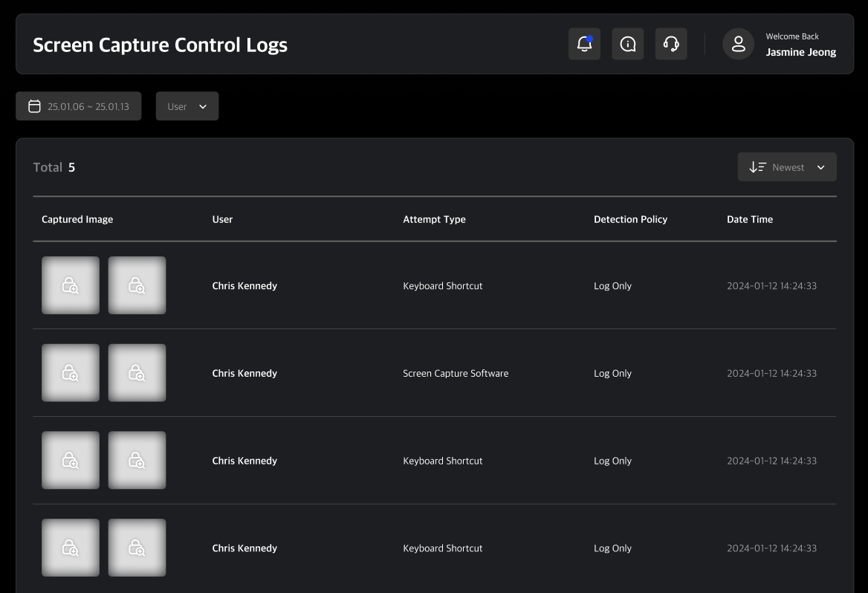868x593 pixels.
Task: Click the first thumbnail in the last row
Action: pos(70,548)
